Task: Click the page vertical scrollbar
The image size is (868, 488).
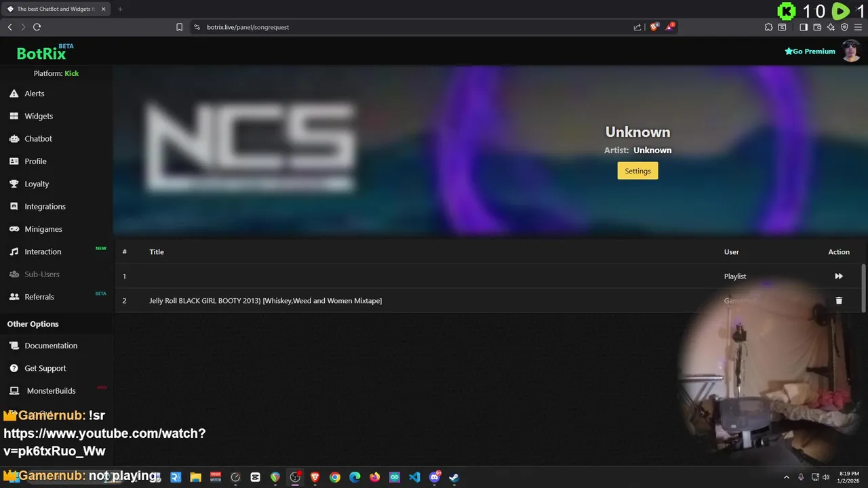Action: click(863, 288)
